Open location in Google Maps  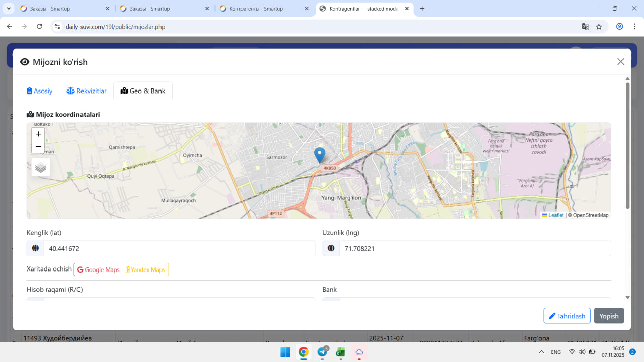pos(99,269)
